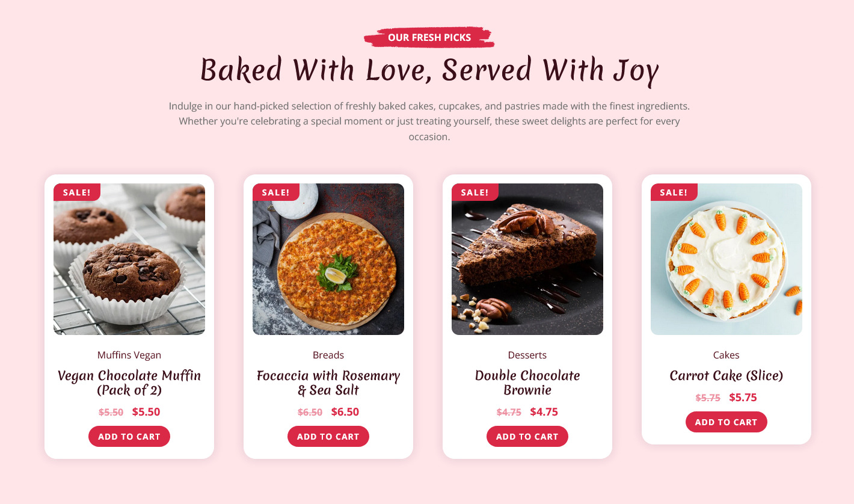Image resolution: width=854 pixels, height=504 pixels.
Task: Open the Cakes category link
Action: [x=727, y=355]
